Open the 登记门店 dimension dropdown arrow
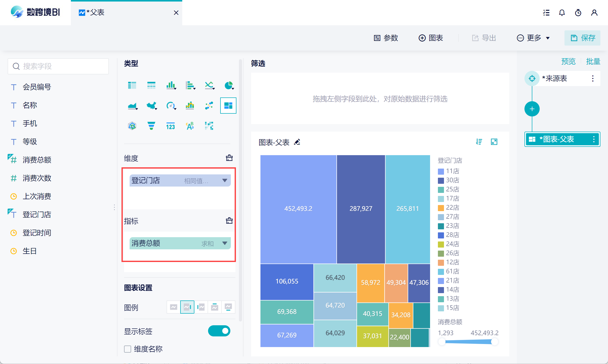Screen dimensions: 608x364 coord(225,180)
